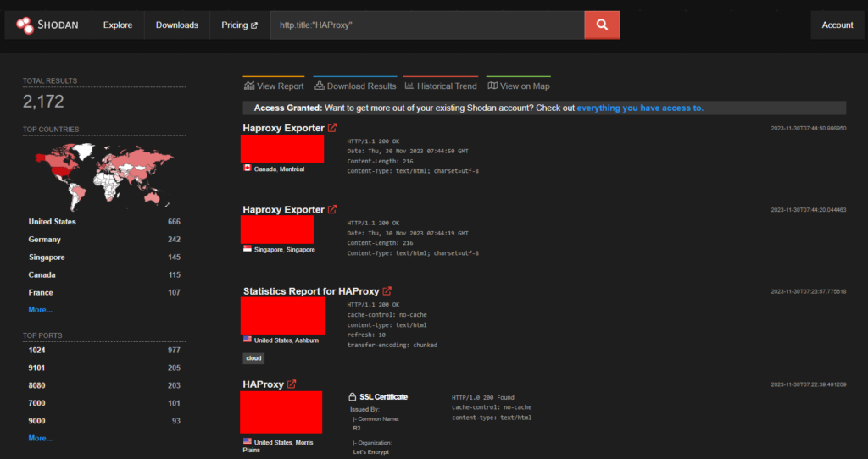This screenshot has width=868, height=459.
Task: Filter by Germany country
Action: 44,239
